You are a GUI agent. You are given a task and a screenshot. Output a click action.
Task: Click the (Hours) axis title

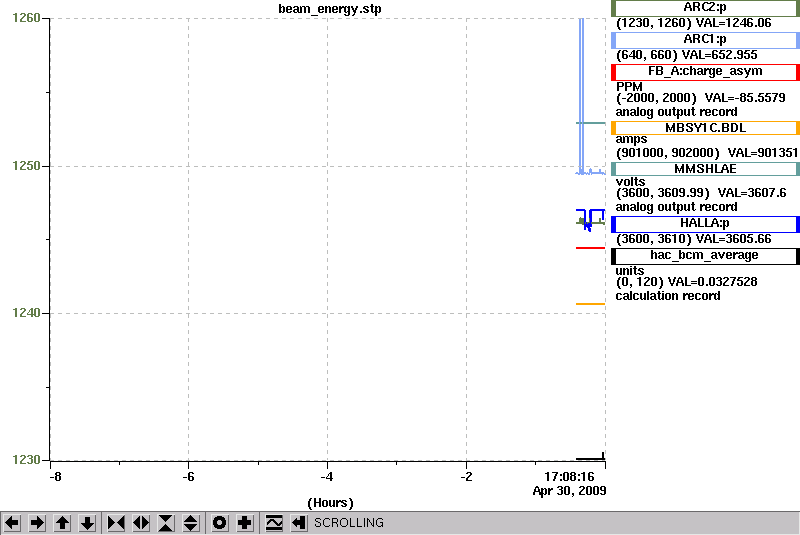pos(330,503)
